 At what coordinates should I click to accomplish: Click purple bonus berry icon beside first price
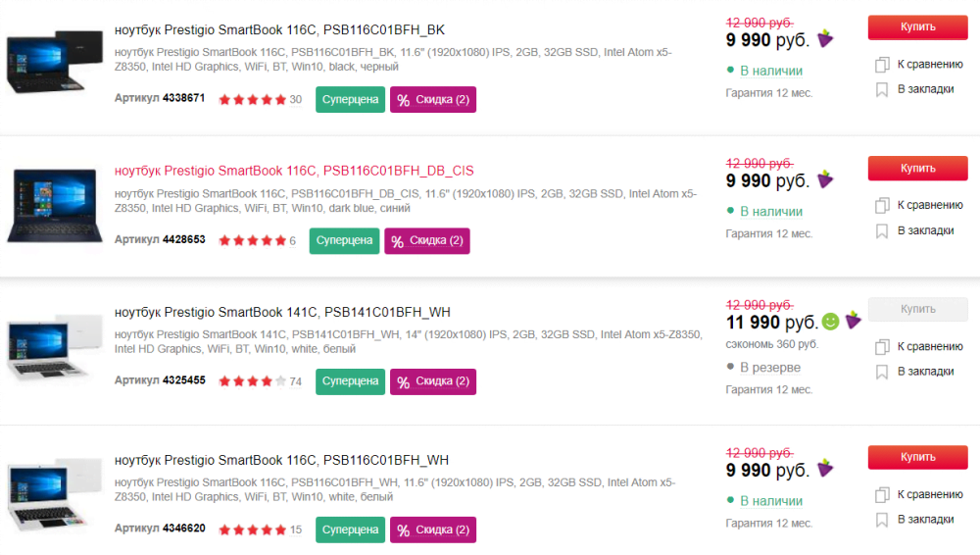click(825, 38)
